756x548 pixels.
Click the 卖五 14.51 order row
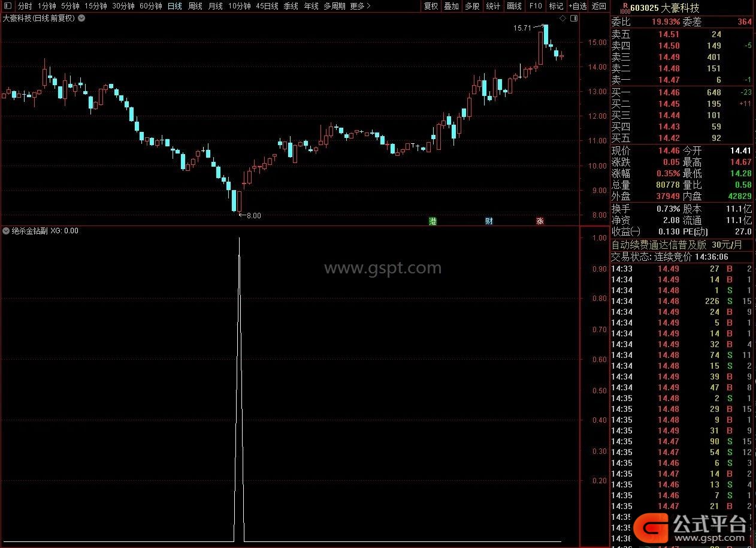pos(682,35)
